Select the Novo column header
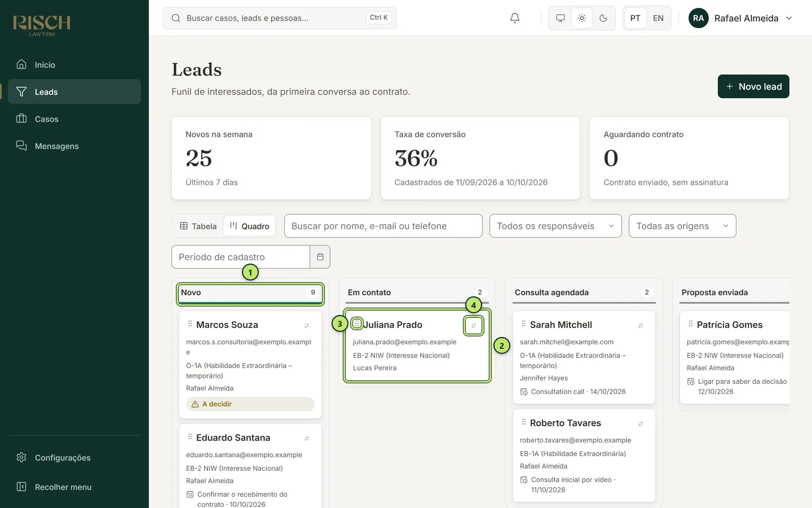 (x=250, y=294)
